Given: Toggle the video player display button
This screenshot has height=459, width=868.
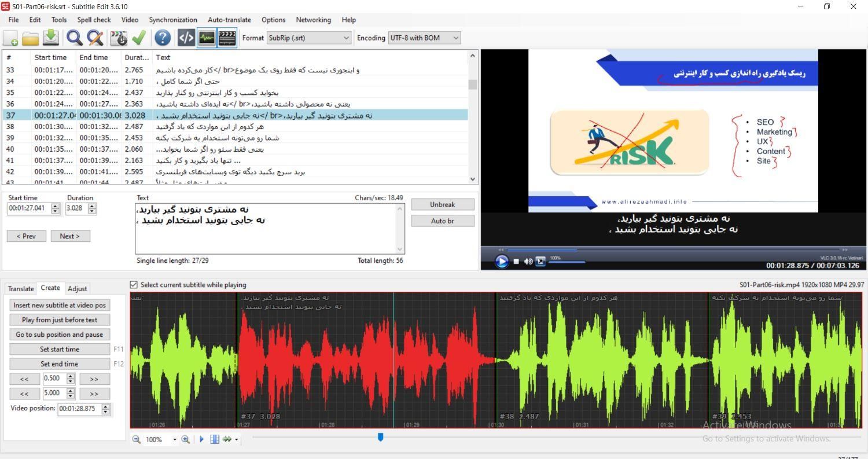Looking at the screenshot, I should (227, 38).
